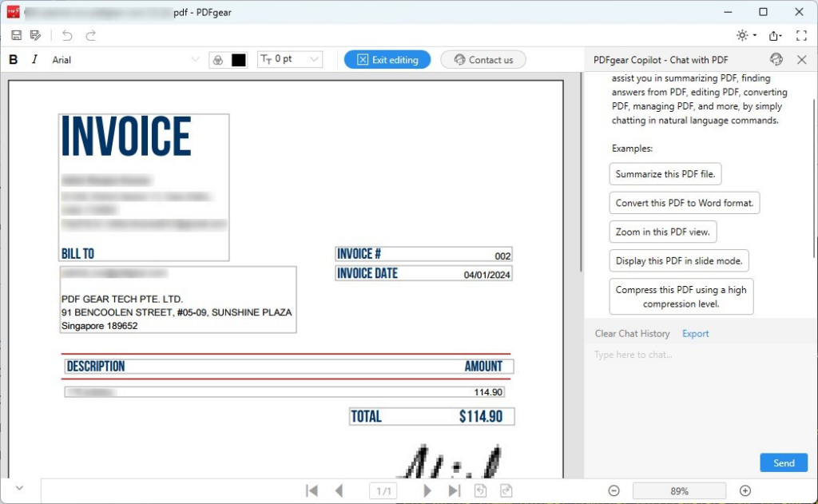Click the BILL TO label
The image size is (818, 504).
77,253
